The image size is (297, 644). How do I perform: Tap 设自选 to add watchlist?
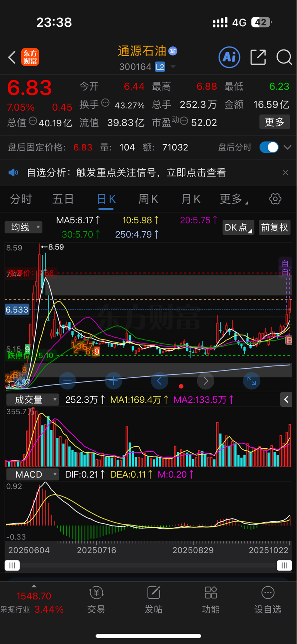coord(268,601)
